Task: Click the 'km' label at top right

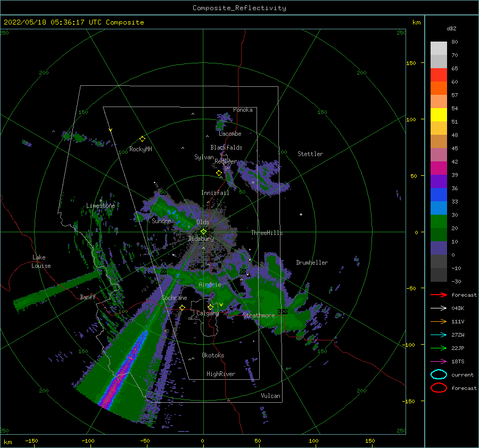Action: click(416, 22)
